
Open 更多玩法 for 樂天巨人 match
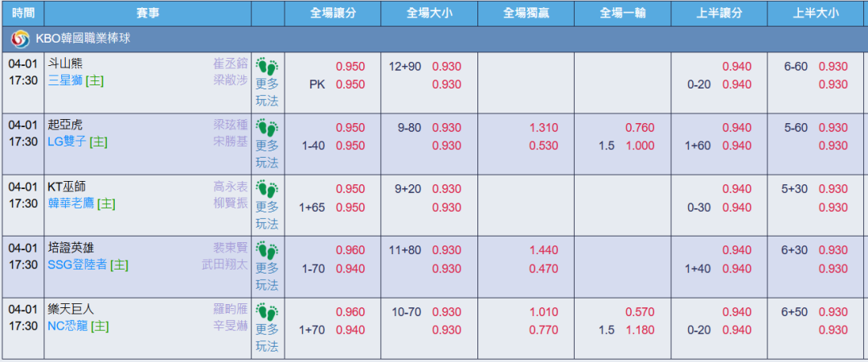pos(267,338)
